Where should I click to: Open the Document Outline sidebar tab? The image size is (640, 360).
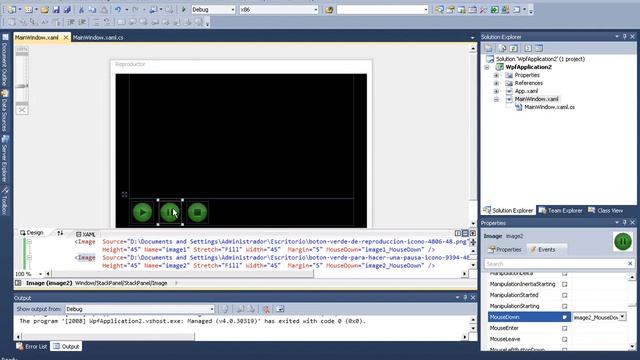[x=5, y=61]
